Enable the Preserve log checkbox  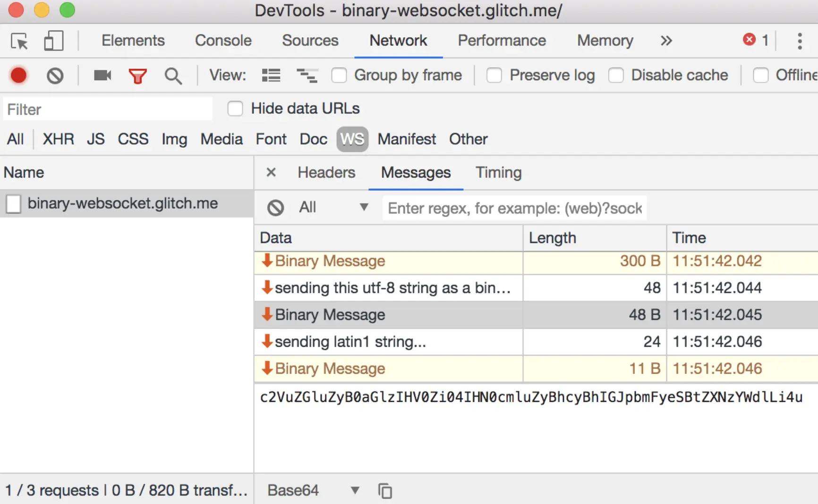tap(494, 76)
